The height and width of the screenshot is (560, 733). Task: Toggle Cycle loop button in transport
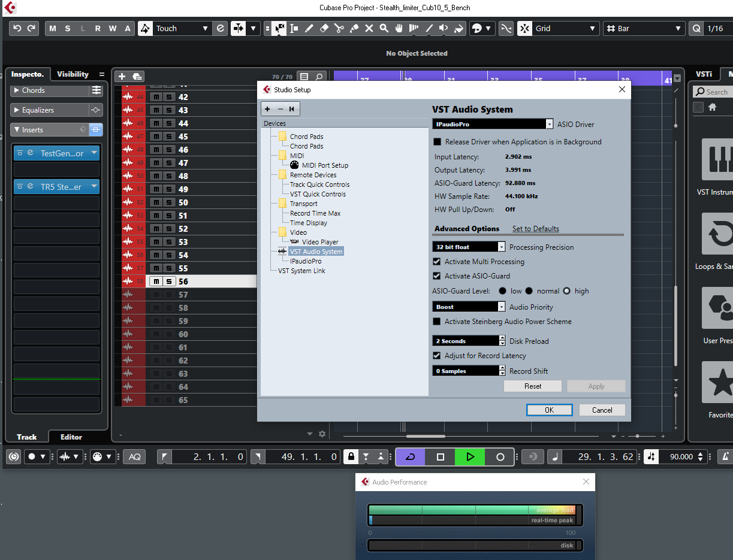pyautogui.click(x=411, y=457)
